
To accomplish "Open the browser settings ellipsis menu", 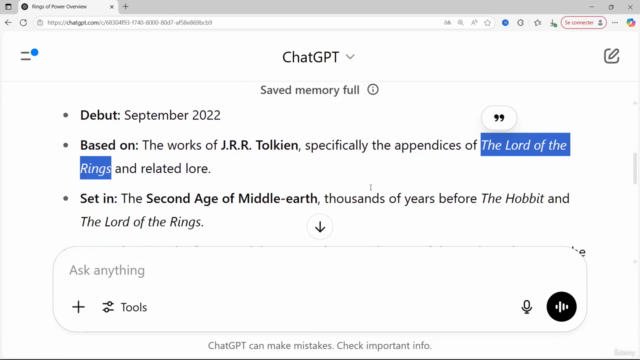I will point(615,22).
